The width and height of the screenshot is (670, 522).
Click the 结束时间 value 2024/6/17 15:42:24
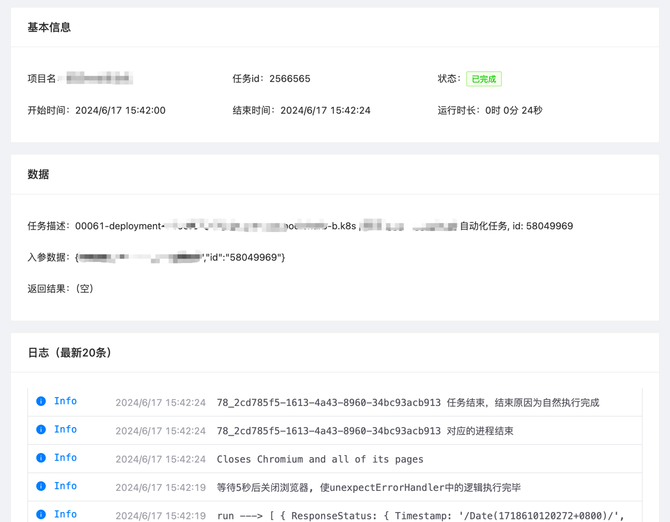325,110
